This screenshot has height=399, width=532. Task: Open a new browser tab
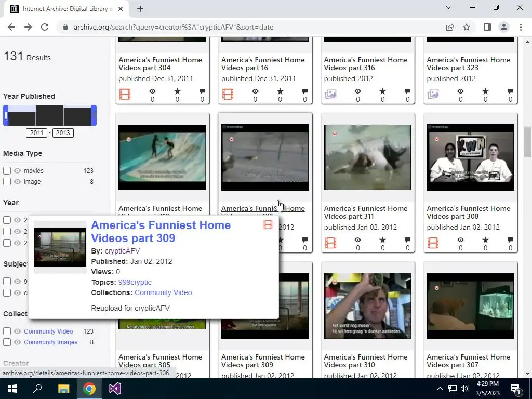click(140, 9)
